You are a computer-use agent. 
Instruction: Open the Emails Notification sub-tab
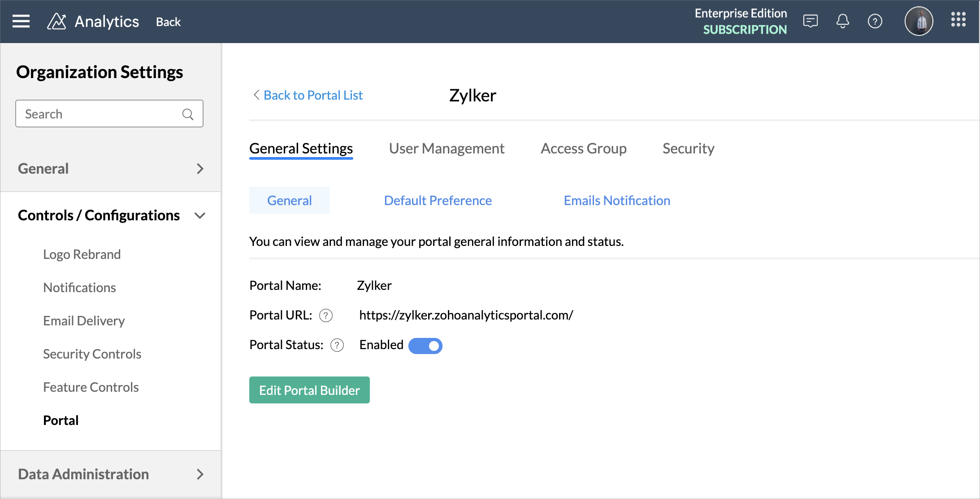click(617, 200)
